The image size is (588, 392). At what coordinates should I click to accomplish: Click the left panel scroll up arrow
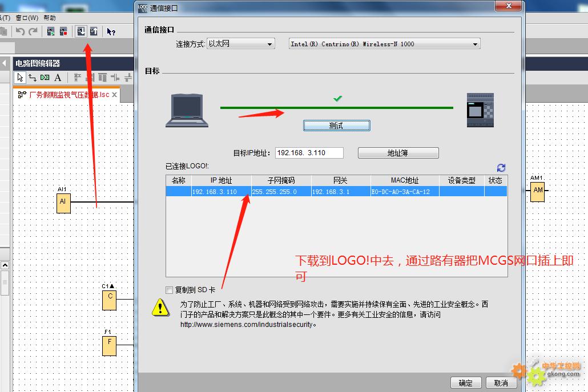tap(5, 265)
